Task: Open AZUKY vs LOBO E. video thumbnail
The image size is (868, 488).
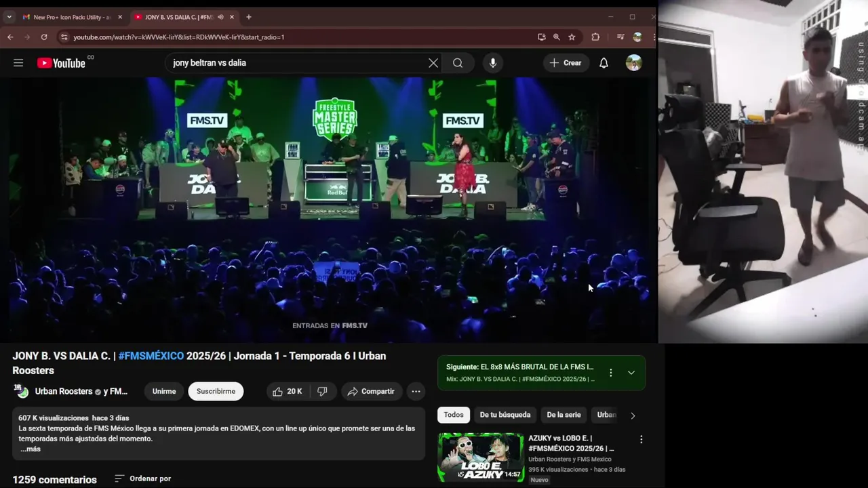Action: [481, 457]
